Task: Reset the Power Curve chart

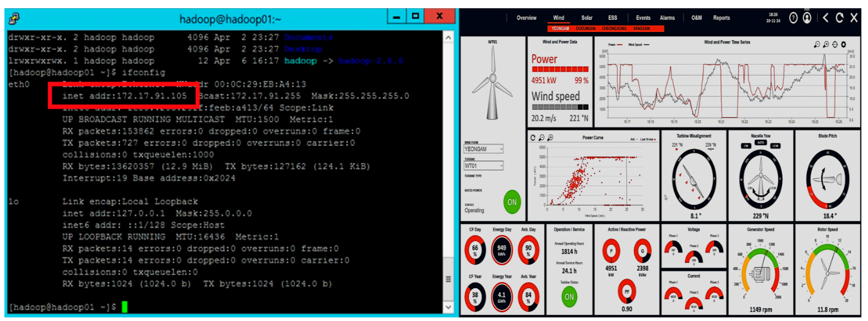Action: [533, 137]
